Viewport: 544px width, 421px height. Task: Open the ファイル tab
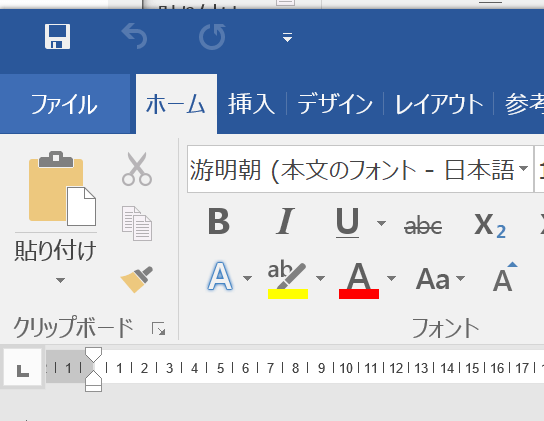click(x=65, y=104)
